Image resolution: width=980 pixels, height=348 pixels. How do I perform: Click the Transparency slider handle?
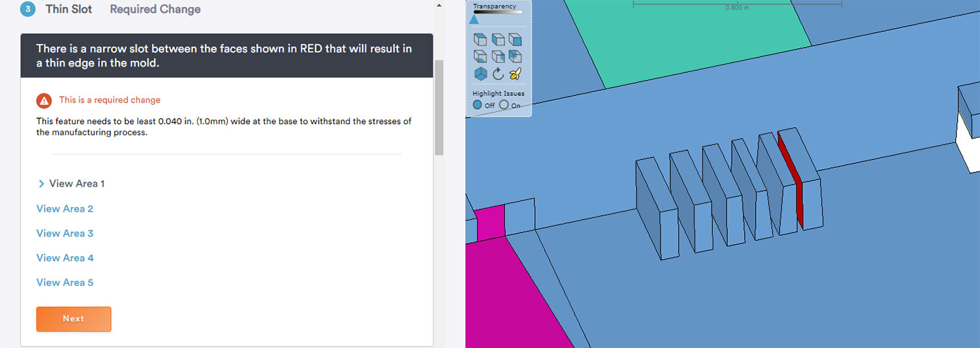coord(474,19)
